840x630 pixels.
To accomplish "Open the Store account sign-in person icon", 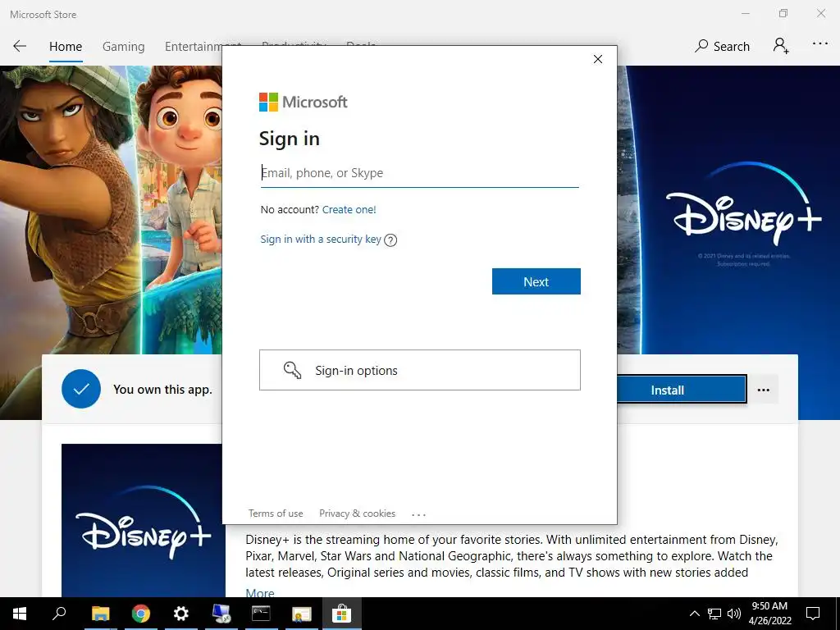I will [781, 46].
